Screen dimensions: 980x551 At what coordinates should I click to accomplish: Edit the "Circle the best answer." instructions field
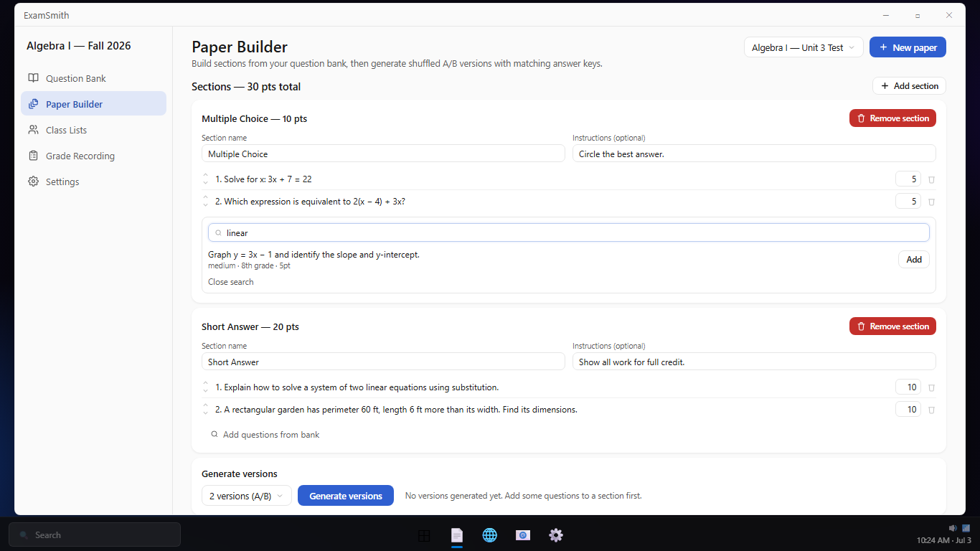click(754, 154)
